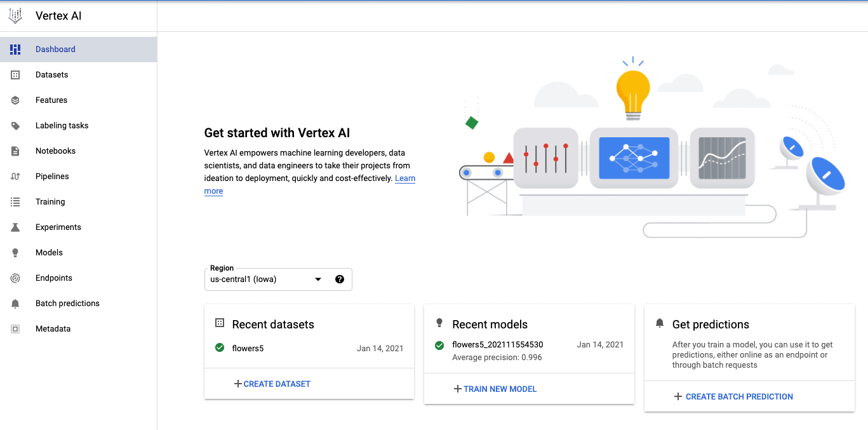
Task: Click the Labeling tasks tag icon
Action: point(15,126)
